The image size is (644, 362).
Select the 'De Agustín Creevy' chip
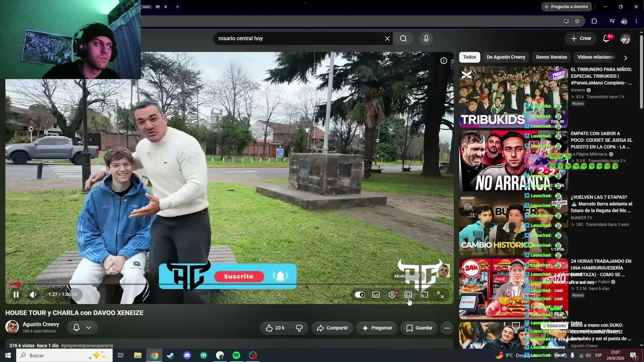tap(506, 57)
